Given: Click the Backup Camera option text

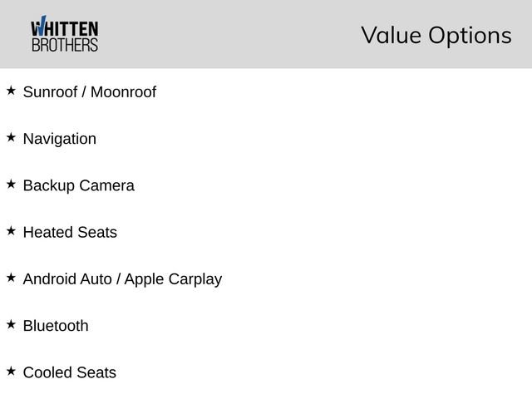Looking at the screenshot, I should pos(78,185).
